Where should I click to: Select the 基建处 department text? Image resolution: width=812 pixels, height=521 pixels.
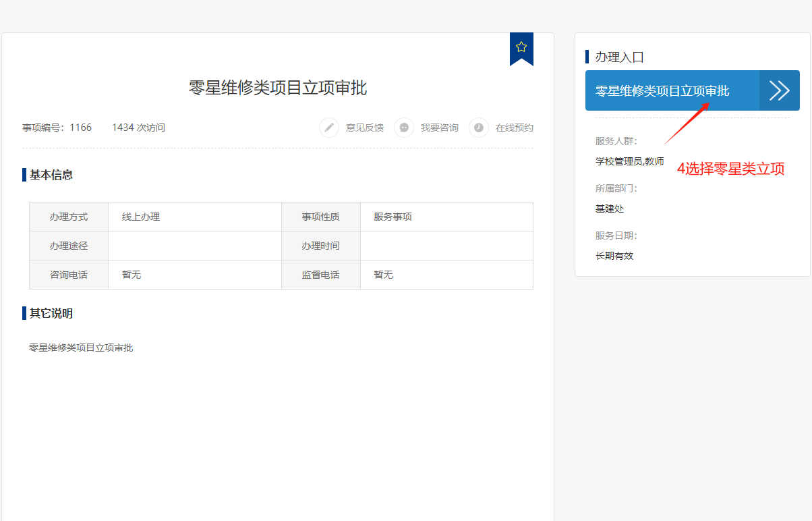(610, 209)
